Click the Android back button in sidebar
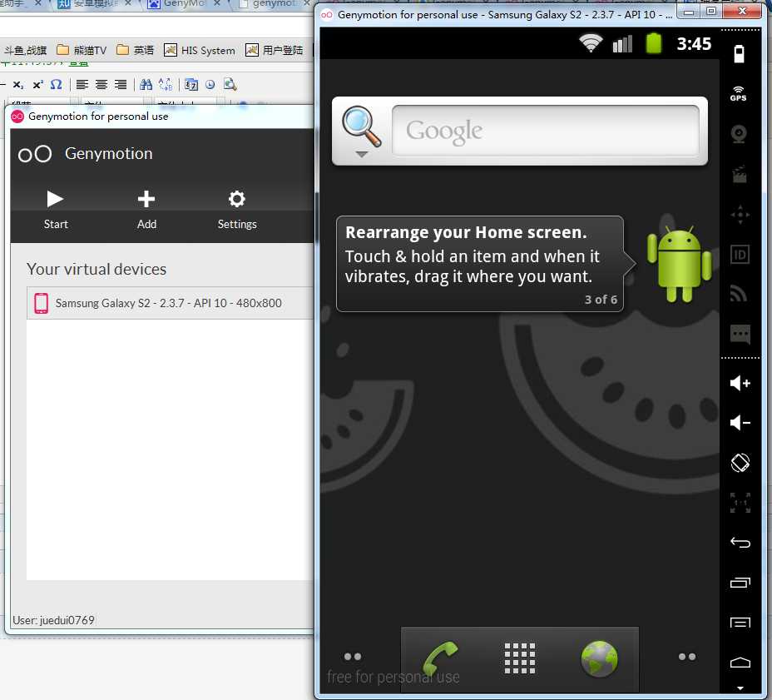 coord(740,543)
